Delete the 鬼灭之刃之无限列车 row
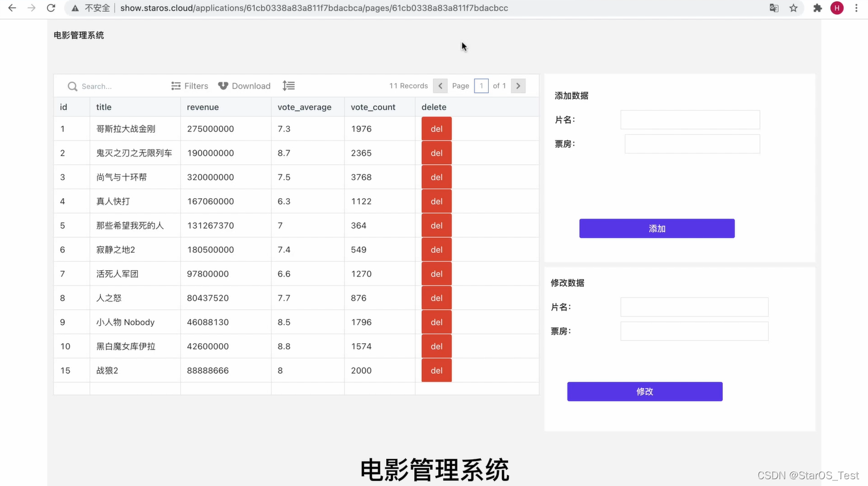Screen dimensions: 868x486 [x=437, y=153]
